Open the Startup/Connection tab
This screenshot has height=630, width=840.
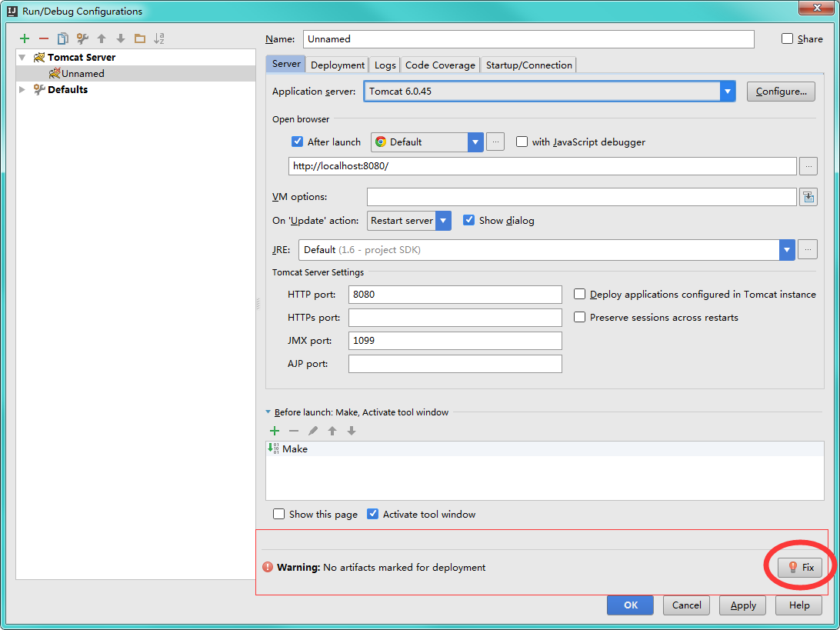coord(528,65)
